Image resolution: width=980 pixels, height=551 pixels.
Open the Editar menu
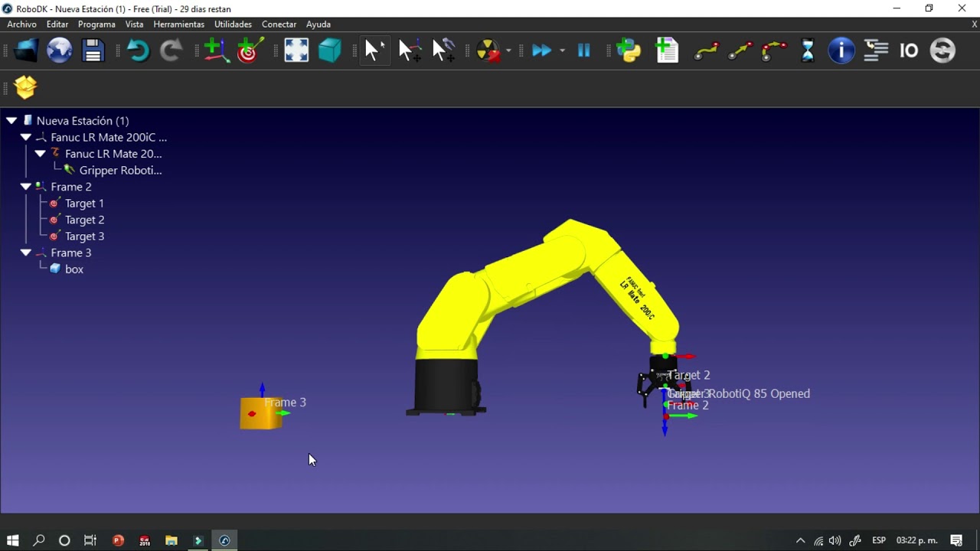point(57,24)
